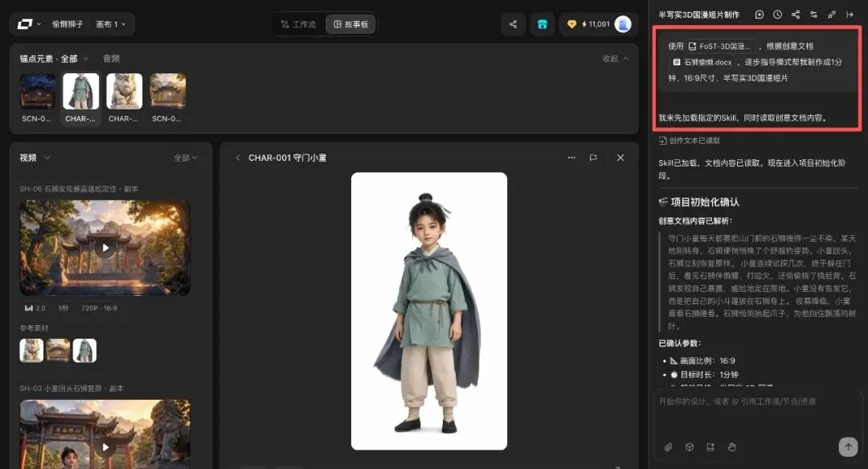Open the 画布 1 canvas dropdown
The height and width of the screenshot is (469, 868).
(111, 24)
